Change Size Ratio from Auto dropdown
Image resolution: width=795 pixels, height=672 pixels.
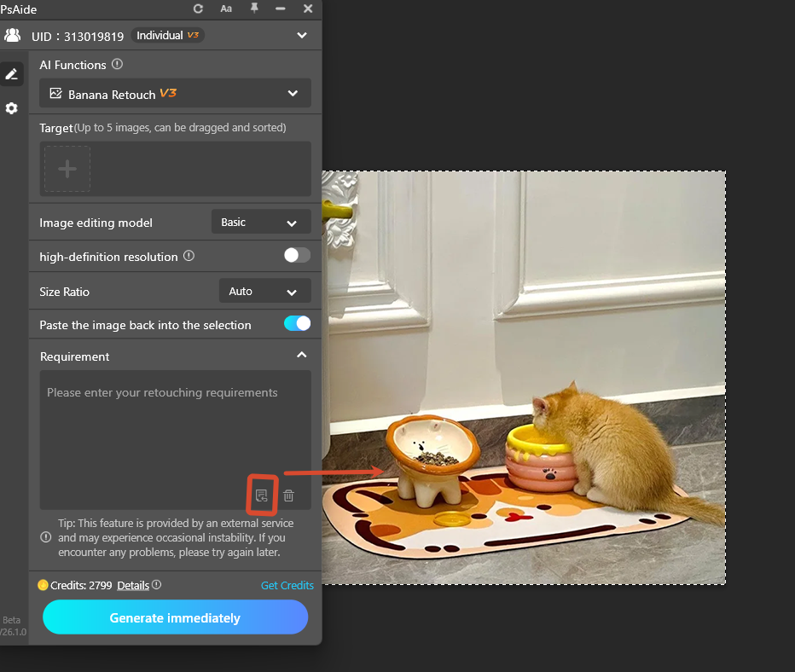tap(264, 291)
